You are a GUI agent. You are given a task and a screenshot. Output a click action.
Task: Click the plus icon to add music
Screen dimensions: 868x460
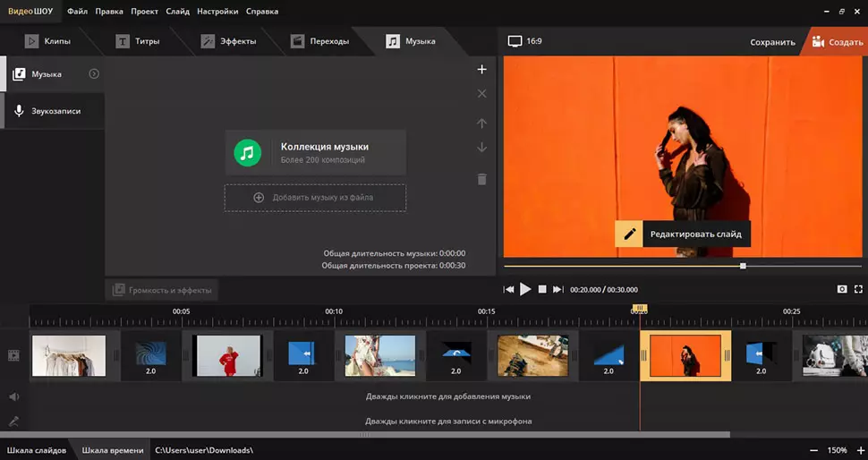[x=481, y=70]
